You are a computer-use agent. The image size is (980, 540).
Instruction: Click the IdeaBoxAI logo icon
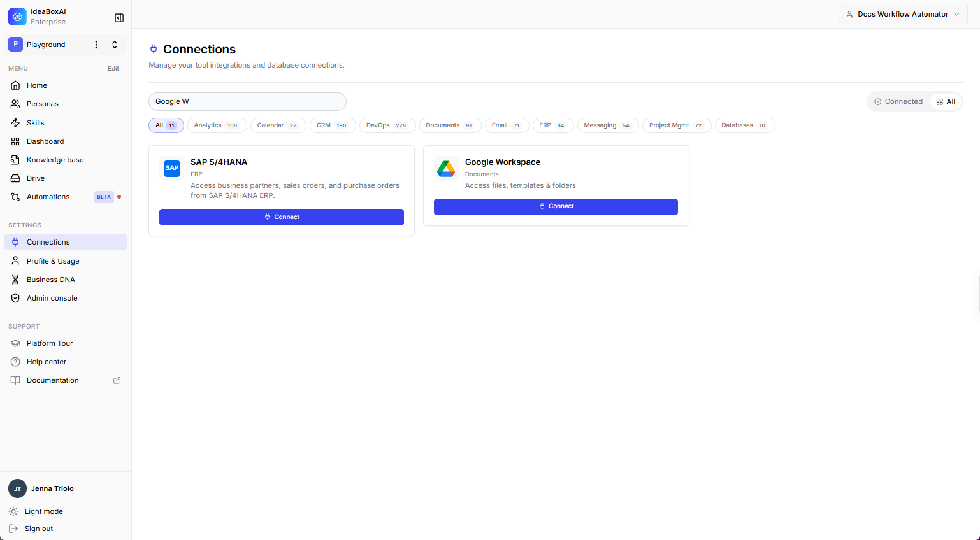(17, 17)
